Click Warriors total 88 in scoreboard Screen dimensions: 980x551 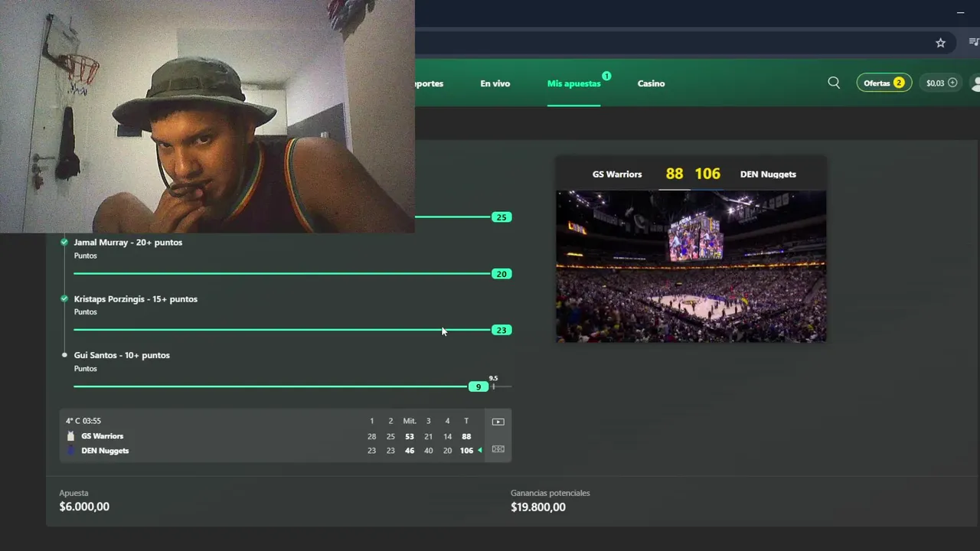pos(466,436)
